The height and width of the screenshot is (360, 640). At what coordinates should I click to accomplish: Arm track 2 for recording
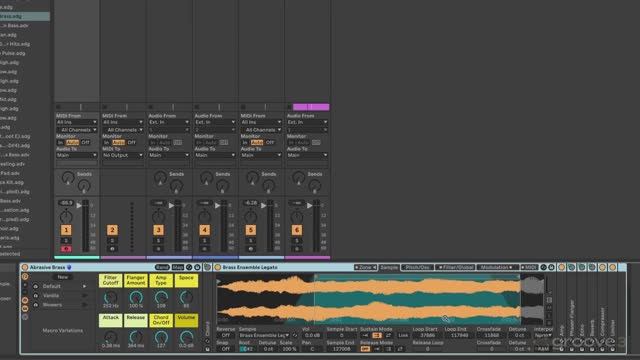coord(112,249)
